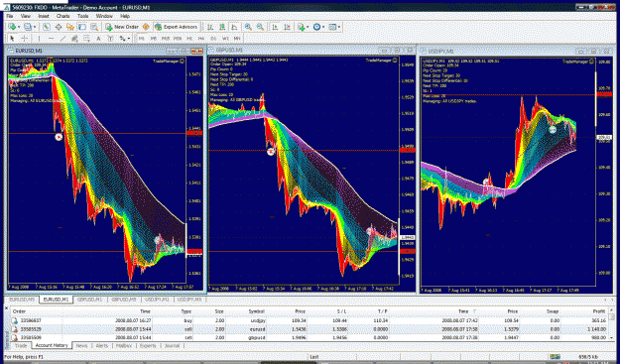Select the Vertical Line drawing tool
Screen dimensions: 620x364
(39, 39)
